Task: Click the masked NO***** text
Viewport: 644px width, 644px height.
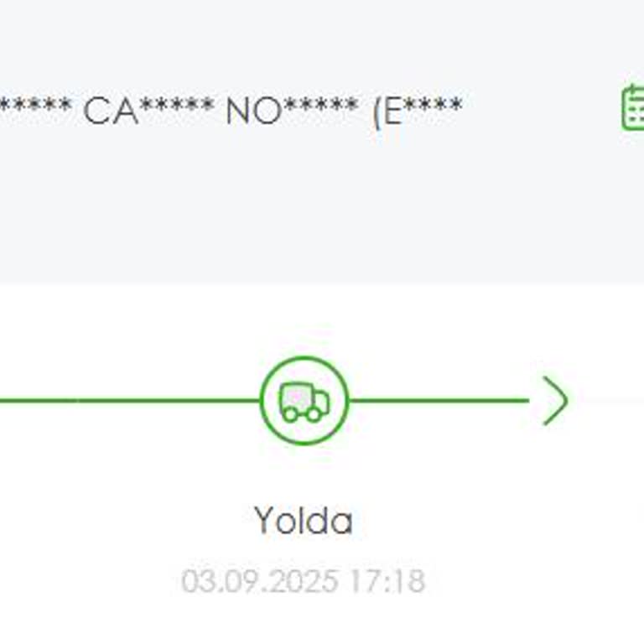Action: [292, 110]
